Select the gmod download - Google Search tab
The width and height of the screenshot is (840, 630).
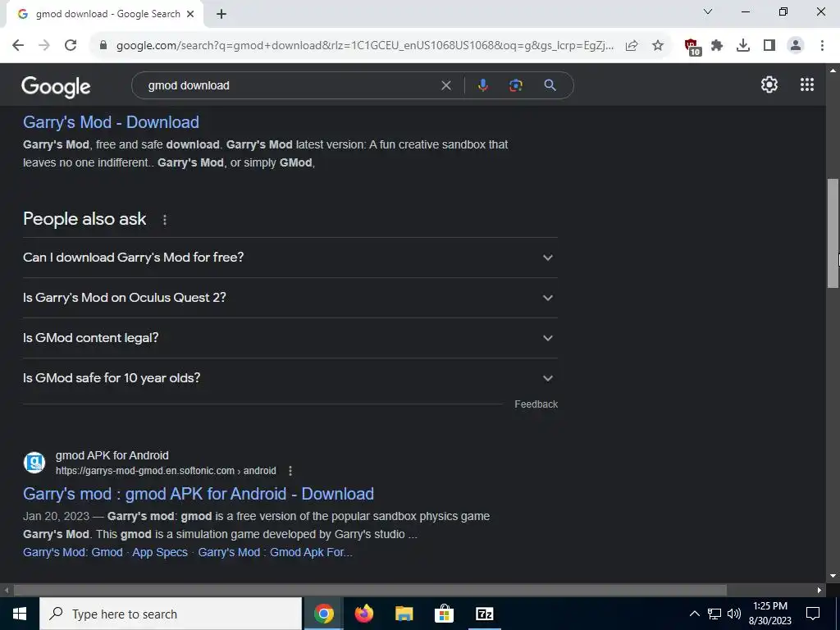click(104, 14)
